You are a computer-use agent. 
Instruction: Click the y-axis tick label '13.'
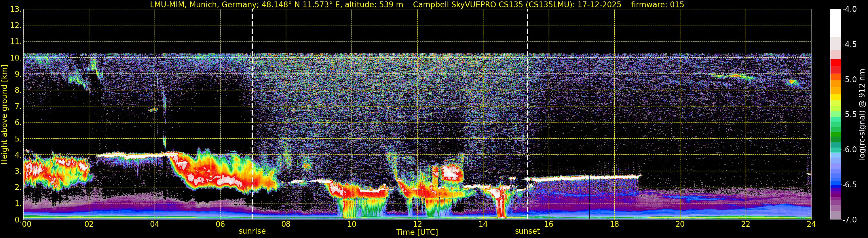(x=16, y=10)
